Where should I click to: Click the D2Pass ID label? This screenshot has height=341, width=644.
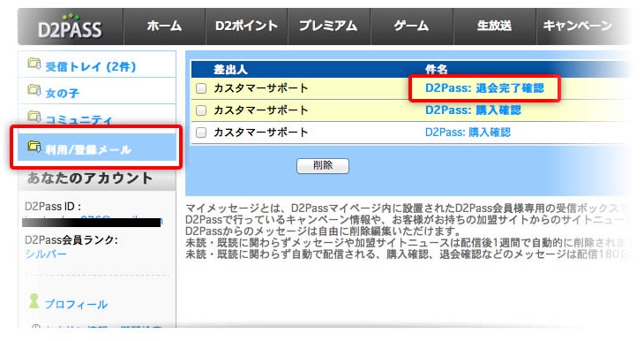click(x=53, y=206)
